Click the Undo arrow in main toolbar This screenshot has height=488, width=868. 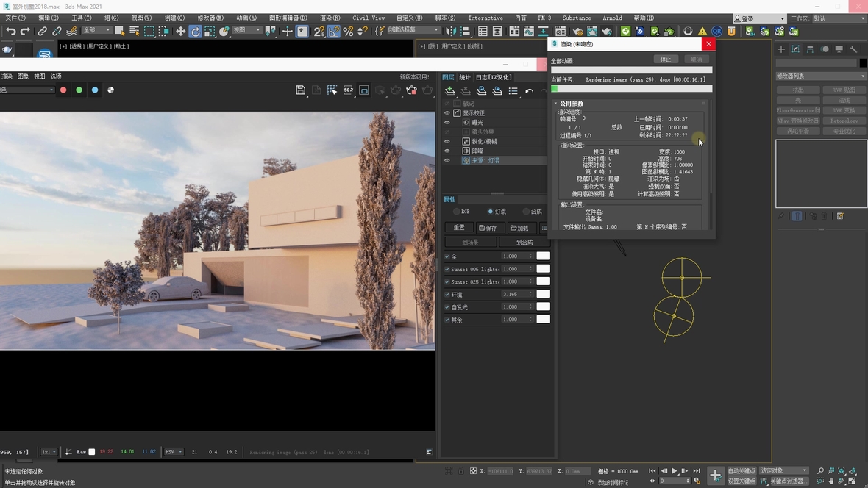pos(10,32)
